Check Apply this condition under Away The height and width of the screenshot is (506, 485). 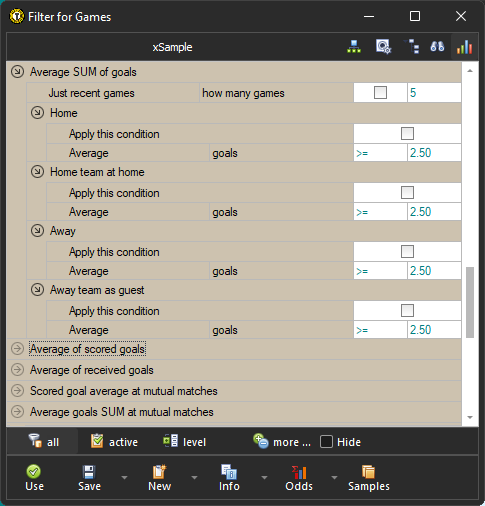tap(407, 252)
